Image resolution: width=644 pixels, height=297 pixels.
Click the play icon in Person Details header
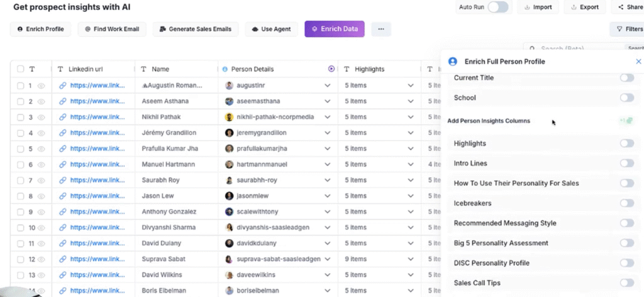pos(331,69)
